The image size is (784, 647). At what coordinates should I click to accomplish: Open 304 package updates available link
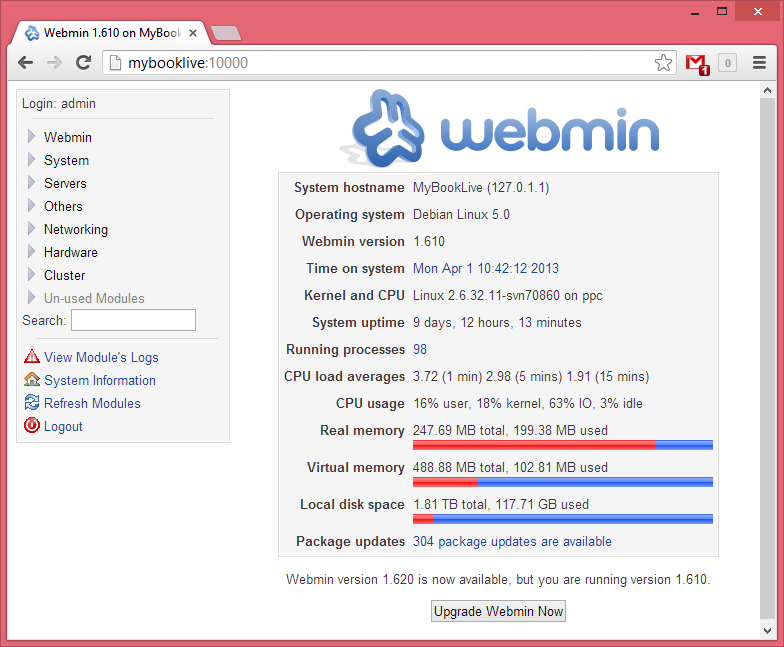pos(512,542)
